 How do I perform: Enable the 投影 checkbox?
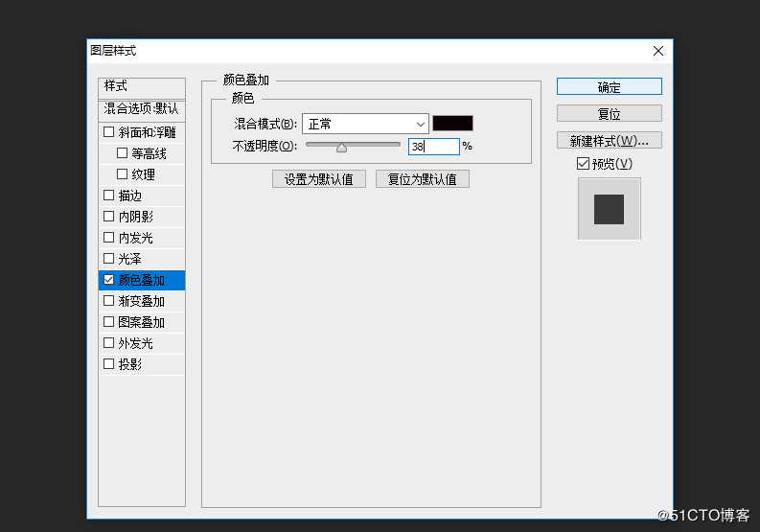pyautogui.click(x=109, y=363)
